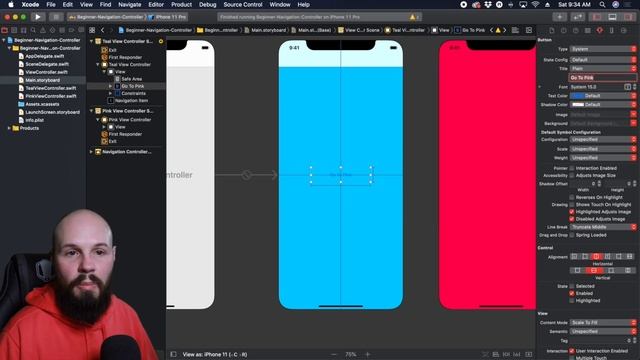Image resolution: width=640 pixels, height=360 pixels.
Task: Open the Find navigator magnifier icon
Action: 33,30
